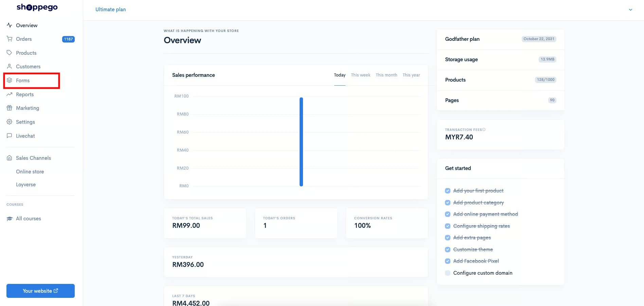
Task: Open Orders via the shopping cart icon
Action: point(10,39)
